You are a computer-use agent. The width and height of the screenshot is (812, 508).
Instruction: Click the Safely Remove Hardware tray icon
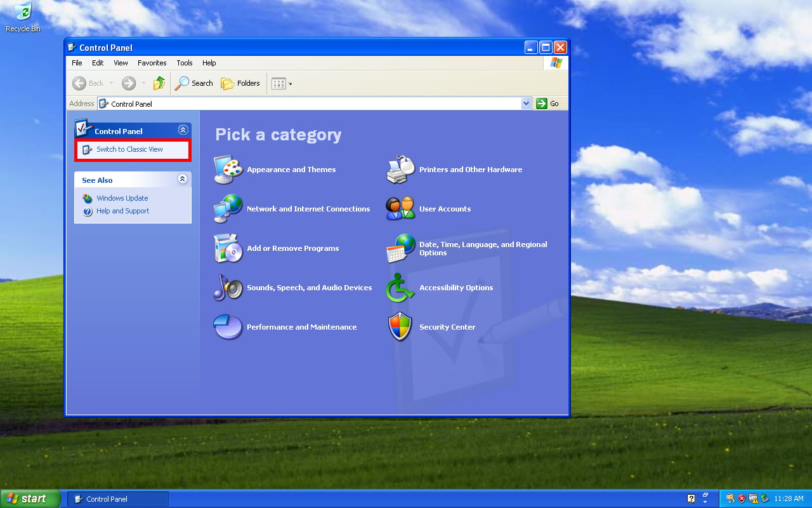pos(764,498)
